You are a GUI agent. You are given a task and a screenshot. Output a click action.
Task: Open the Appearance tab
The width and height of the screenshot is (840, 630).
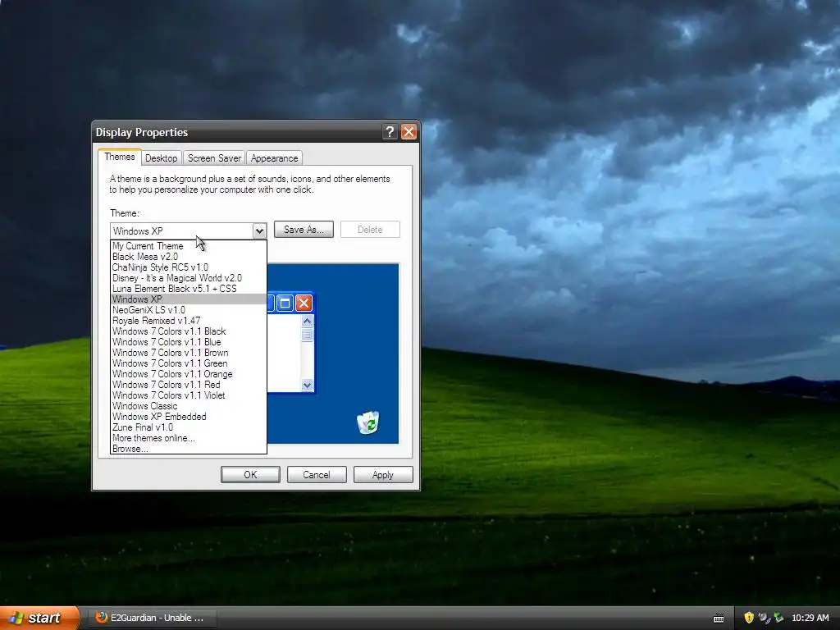pyautogui.click(x=274, y=158)
